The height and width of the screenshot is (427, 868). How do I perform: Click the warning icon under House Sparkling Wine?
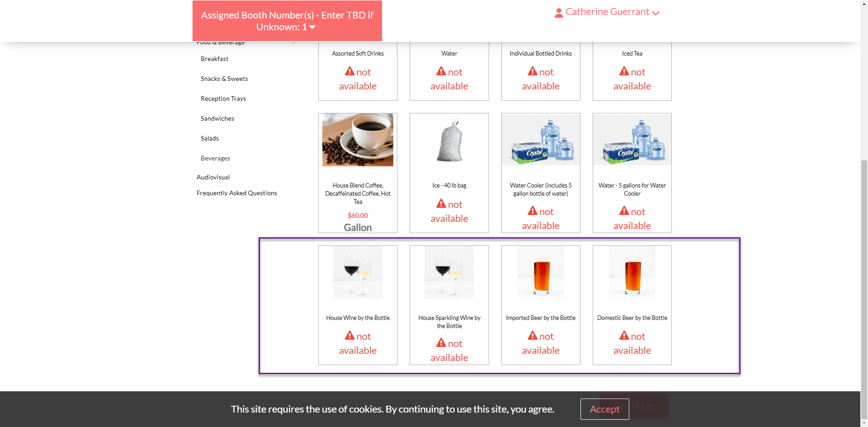click(x=441, y=343)
